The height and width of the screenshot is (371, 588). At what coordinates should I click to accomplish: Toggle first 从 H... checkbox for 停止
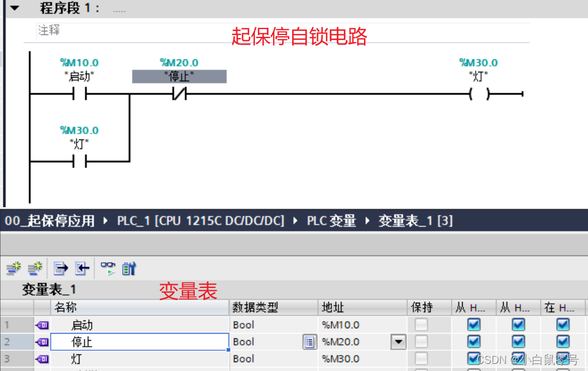pyautogui.click(x=474, y=342)
